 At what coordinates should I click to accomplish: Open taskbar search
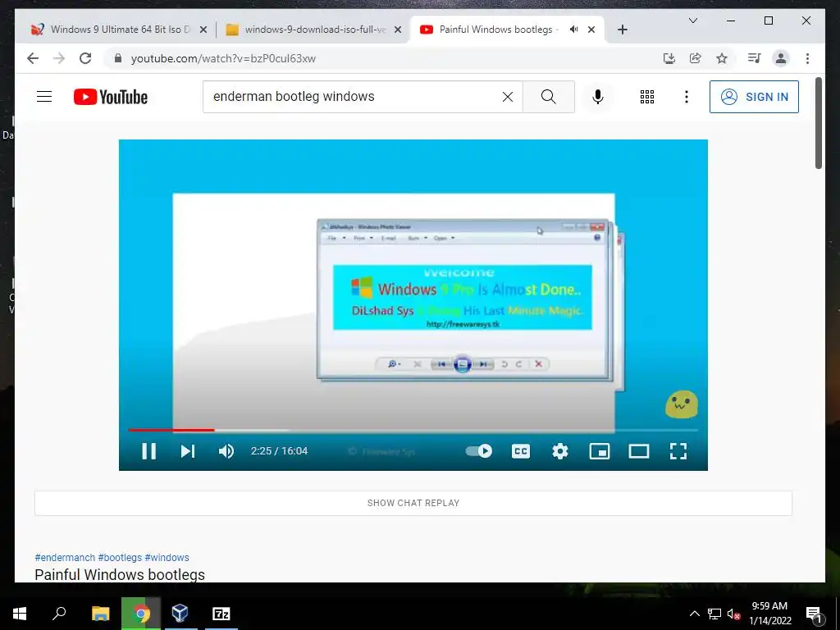click(x=59, y=614)
